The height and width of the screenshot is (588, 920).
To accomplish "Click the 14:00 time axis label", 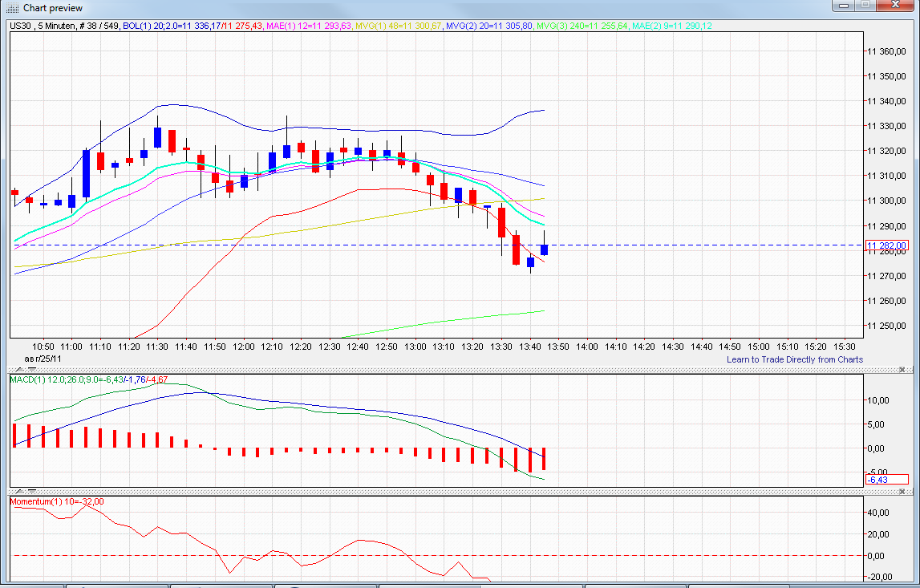I will click(x=587, y=347).
